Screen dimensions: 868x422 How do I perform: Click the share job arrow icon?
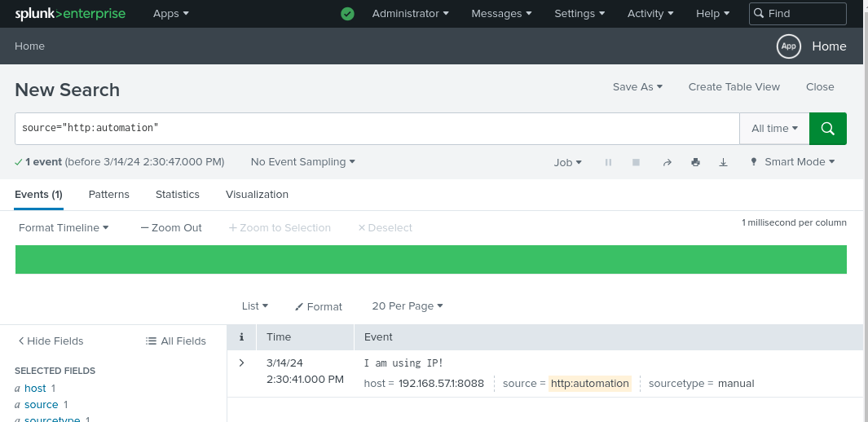(x=667, y=162)
